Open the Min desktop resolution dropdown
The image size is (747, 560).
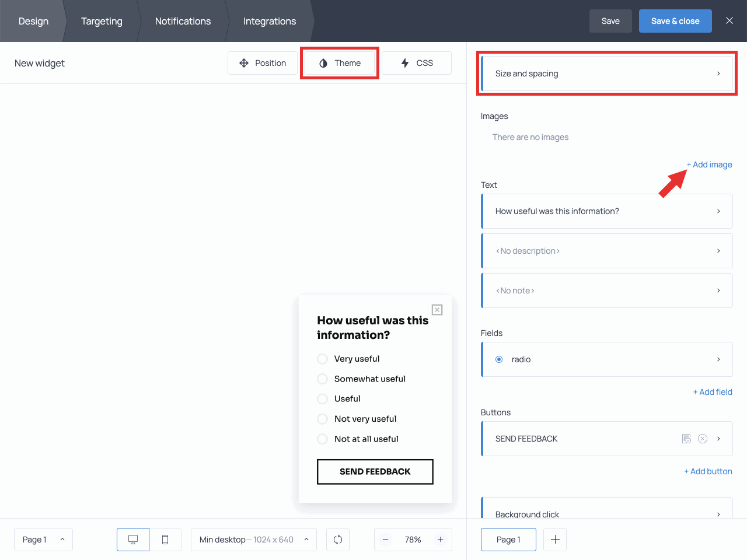(x=253, y=540)
